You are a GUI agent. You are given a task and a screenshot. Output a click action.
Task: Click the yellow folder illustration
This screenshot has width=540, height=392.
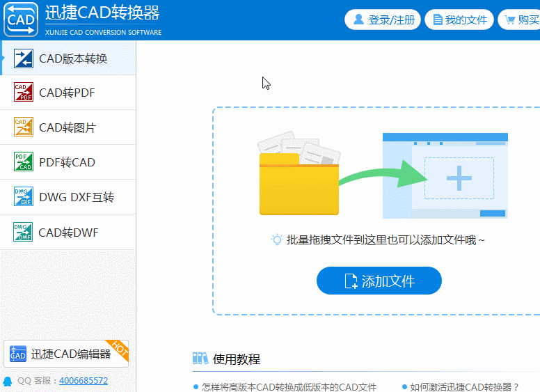(x=299, y=173)
